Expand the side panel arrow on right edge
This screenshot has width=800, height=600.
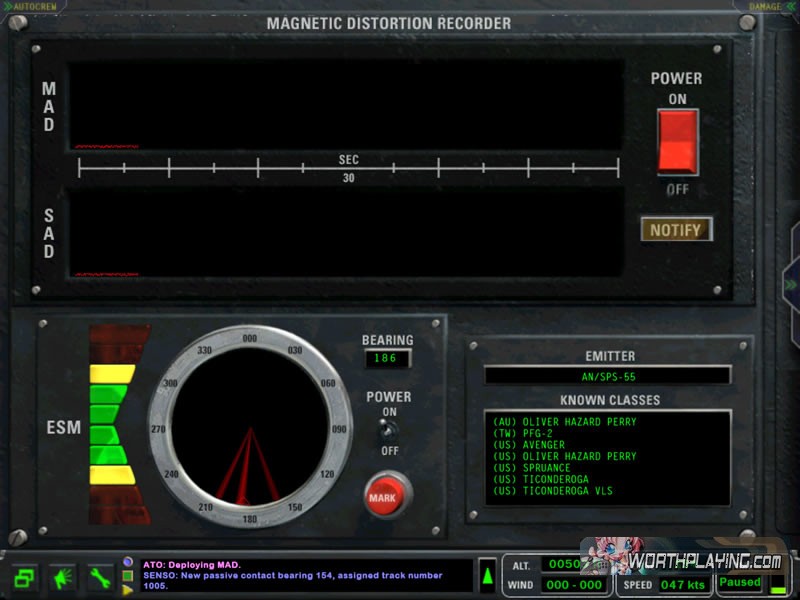pos(790,287)
